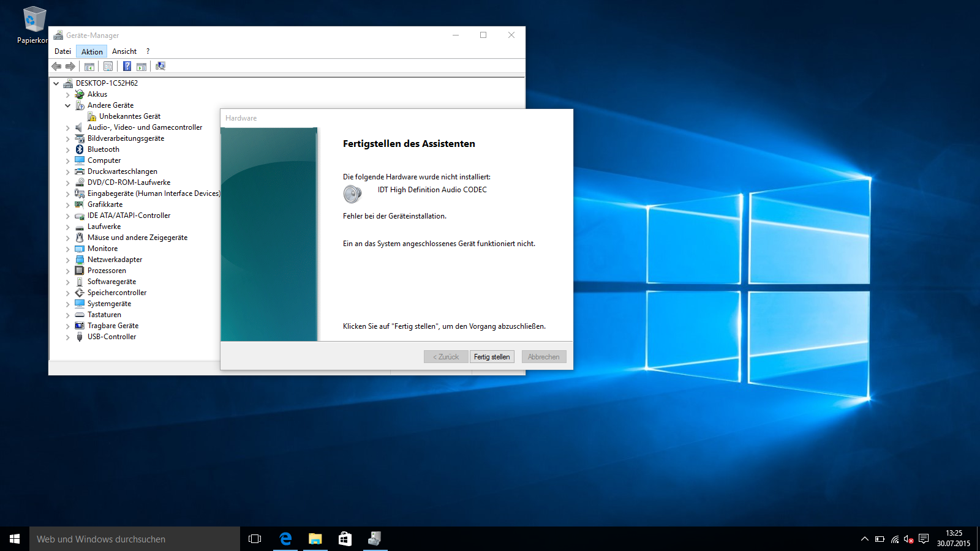
Task: Click the Fertigstellen des Assistenten heading
Action: (409, 144)
